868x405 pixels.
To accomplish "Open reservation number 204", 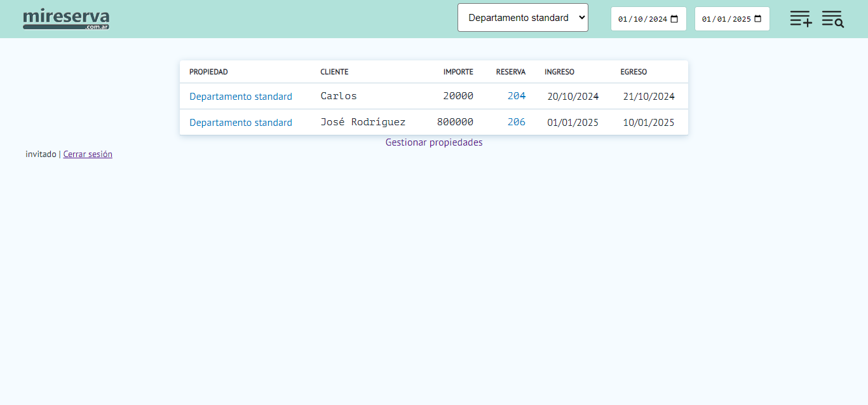I will coord(517,96).
